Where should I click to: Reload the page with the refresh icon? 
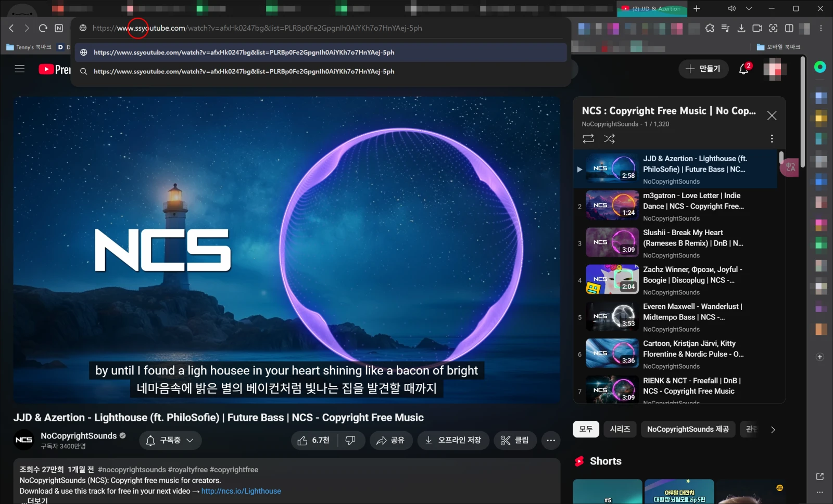[x=43, y=28]
